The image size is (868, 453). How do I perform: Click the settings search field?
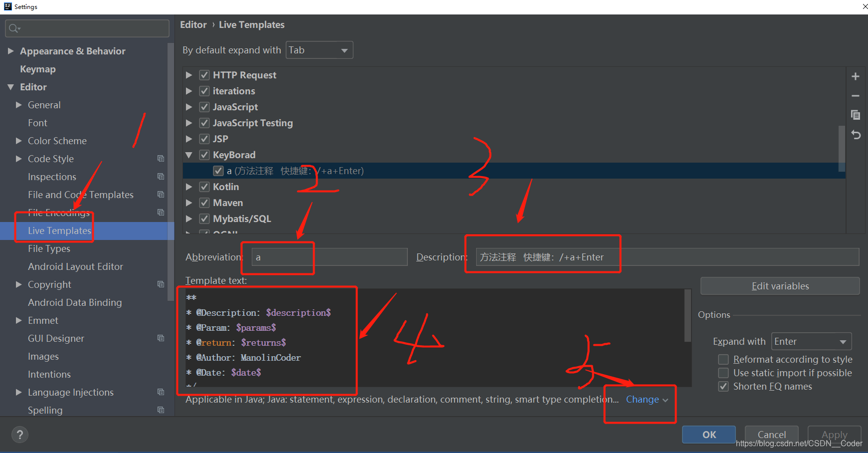87,28
